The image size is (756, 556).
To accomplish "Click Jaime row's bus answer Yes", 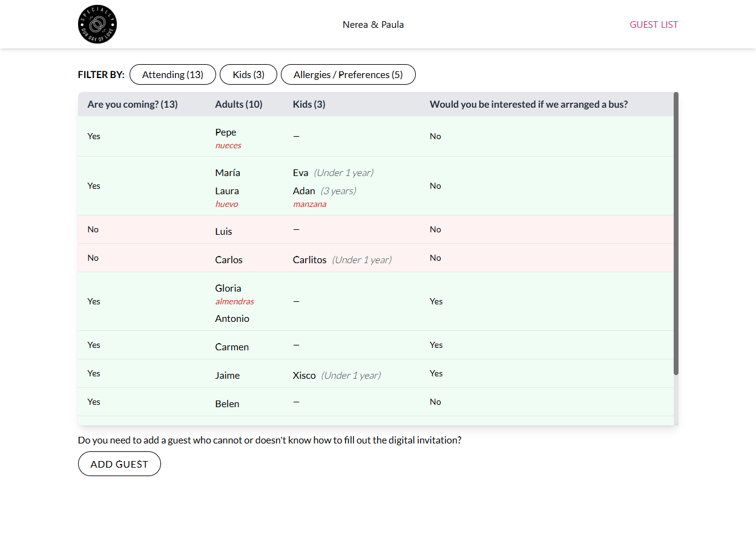I will tap(436, 373).
